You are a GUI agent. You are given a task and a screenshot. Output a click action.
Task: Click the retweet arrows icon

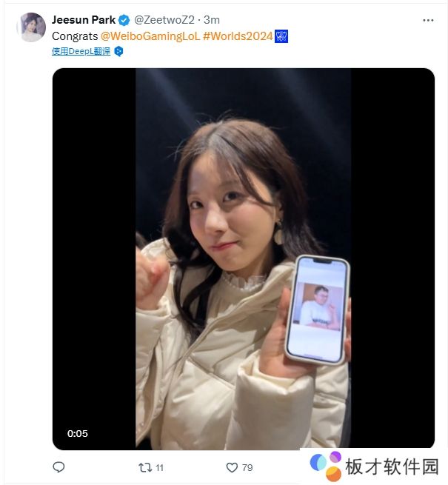145,467
